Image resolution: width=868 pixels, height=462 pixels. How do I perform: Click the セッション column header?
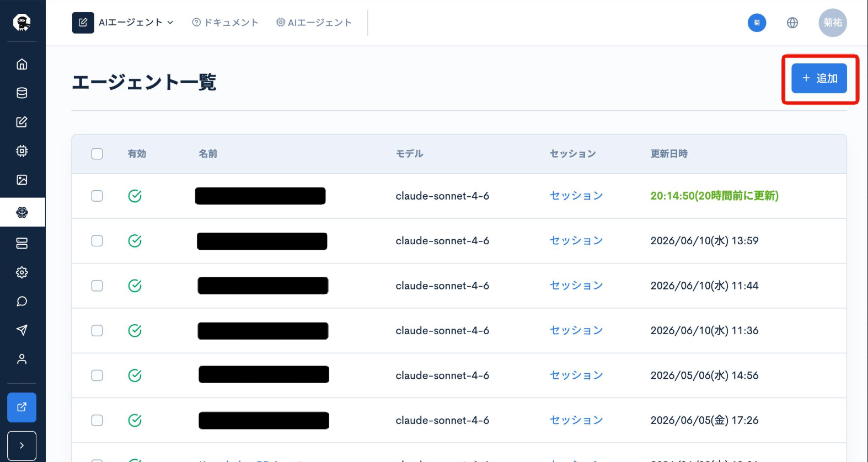573,154
